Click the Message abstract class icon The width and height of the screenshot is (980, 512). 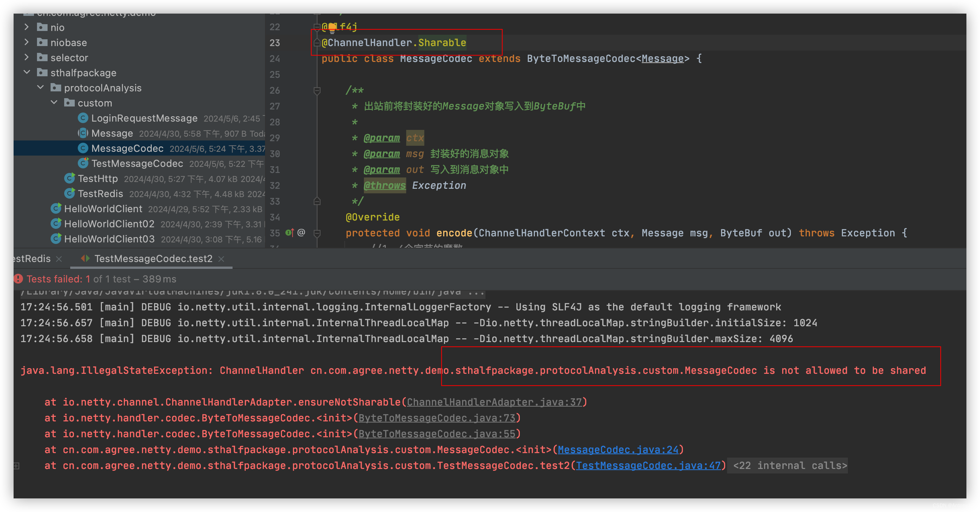point(83,133)
